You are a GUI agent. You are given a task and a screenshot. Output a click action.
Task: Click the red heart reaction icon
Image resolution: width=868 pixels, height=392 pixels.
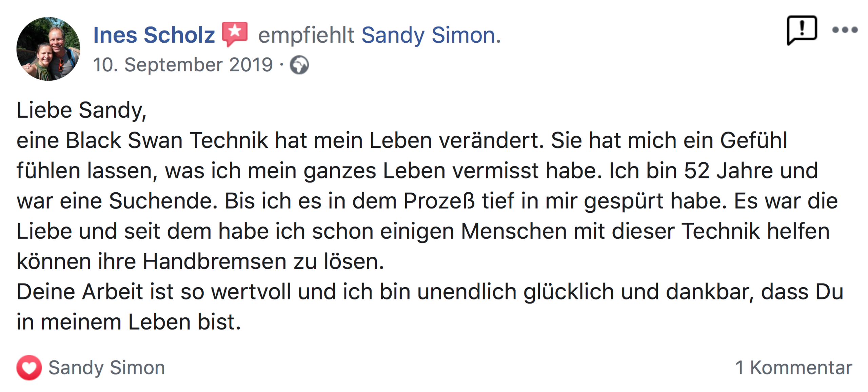(29, 367)
